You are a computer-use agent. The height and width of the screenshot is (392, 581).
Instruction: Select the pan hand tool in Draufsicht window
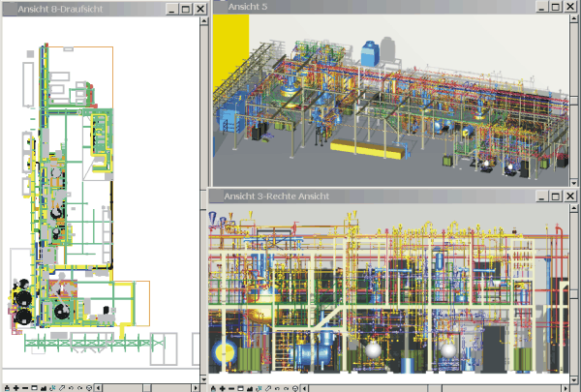click(x=7, y=388)
